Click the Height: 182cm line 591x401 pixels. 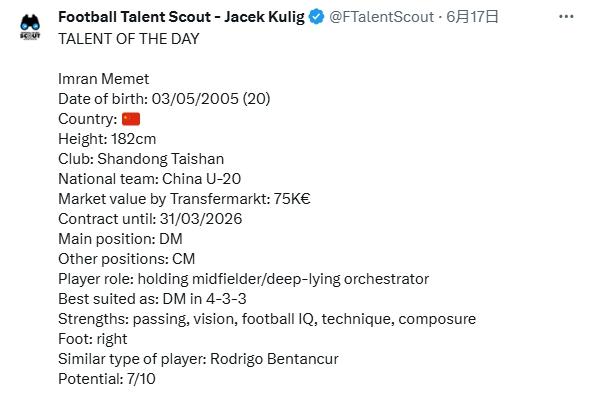click(x=107, y=139)
